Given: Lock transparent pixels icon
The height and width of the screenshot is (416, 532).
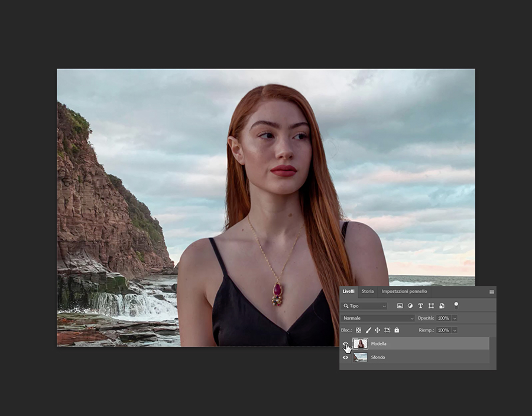Looking at the screenshot, I should pyautogui.click(x=359, y=330).
